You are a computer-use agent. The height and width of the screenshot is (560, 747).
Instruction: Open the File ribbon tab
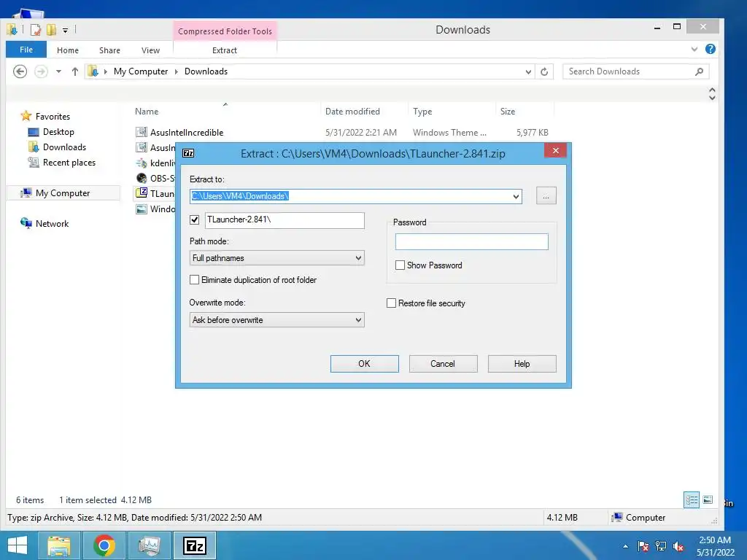[x=26, y=50]
